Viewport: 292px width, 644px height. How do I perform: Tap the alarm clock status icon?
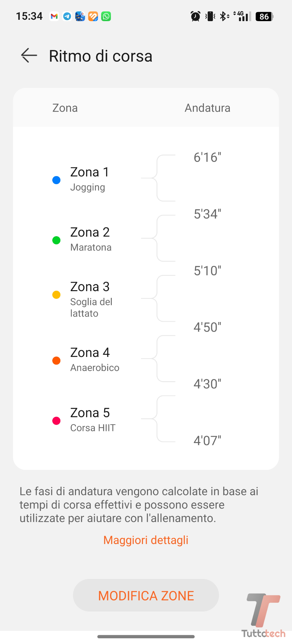196,16
